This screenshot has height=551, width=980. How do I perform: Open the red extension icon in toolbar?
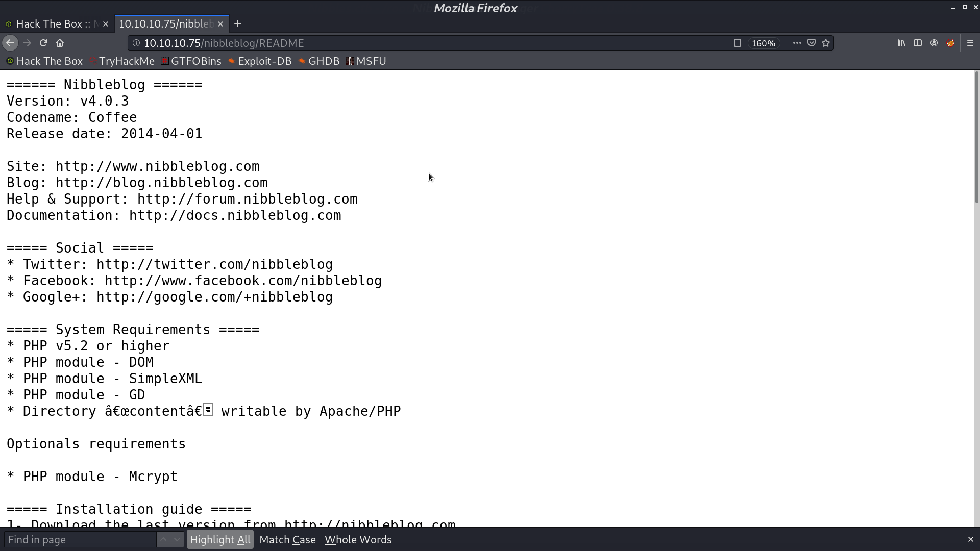pyautogui.click(x=950, y=43)
